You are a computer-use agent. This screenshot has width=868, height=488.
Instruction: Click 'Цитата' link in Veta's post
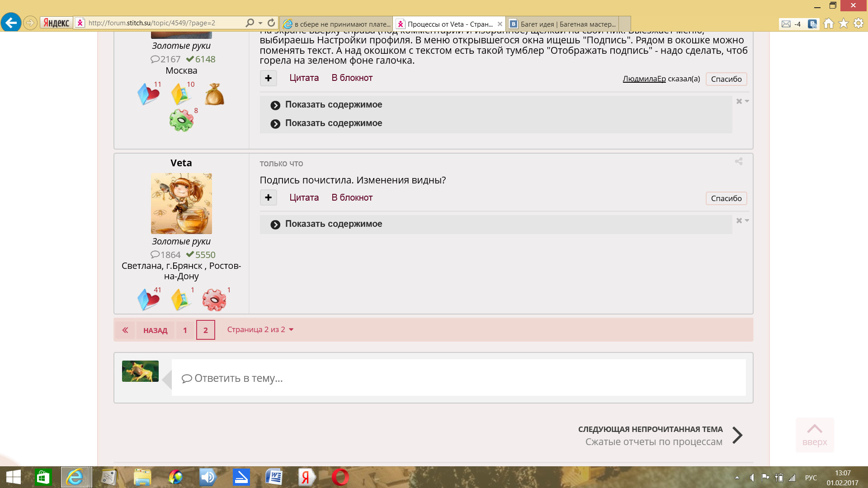click(x=304, y=197)
